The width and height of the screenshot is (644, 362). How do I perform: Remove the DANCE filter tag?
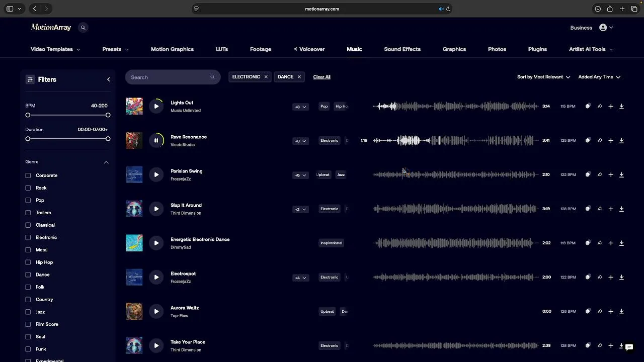pyautogui.click(x=299, y=77)
